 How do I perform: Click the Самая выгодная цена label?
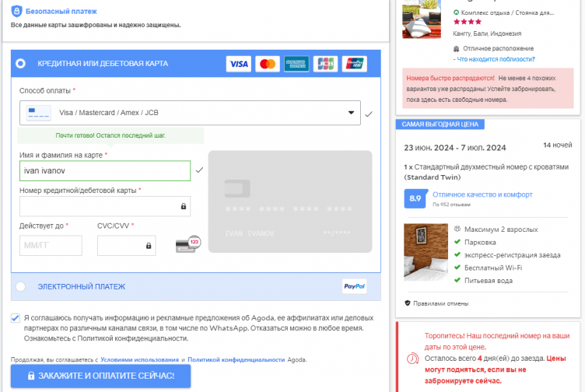(x=440, y=124)
